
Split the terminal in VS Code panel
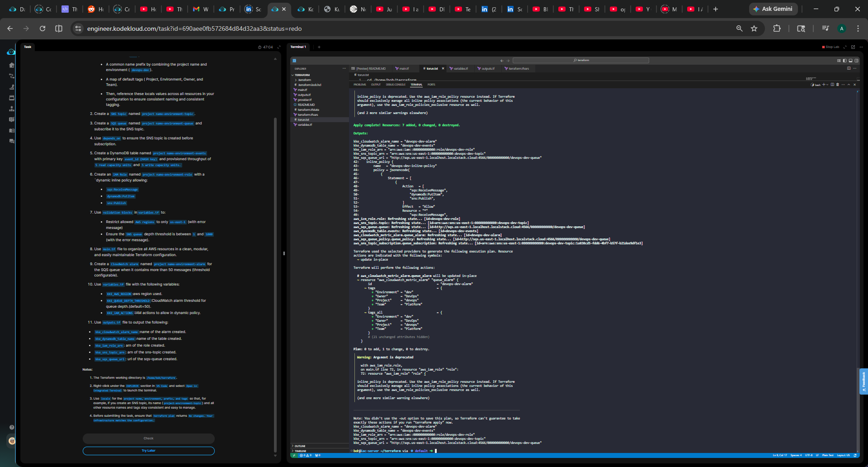tap(832, 85)
